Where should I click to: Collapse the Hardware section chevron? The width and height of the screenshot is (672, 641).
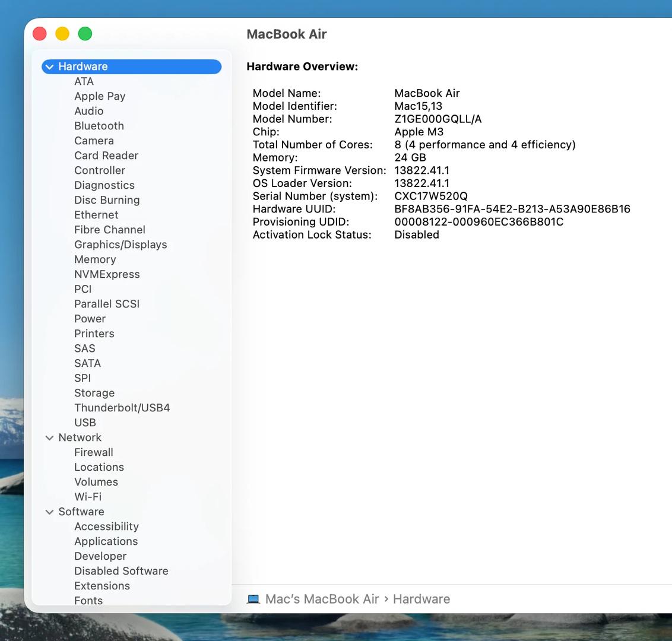click(49, 67)
